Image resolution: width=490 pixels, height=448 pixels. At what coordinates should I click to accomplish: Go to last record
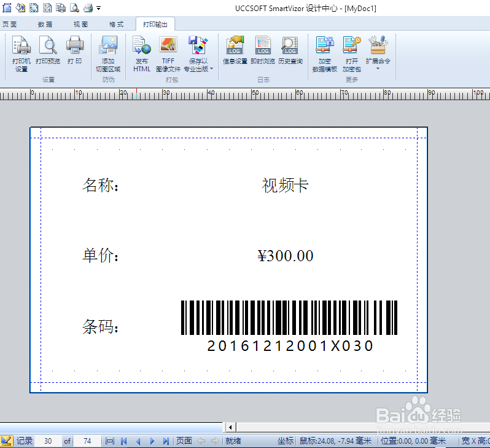click(166, 441)
